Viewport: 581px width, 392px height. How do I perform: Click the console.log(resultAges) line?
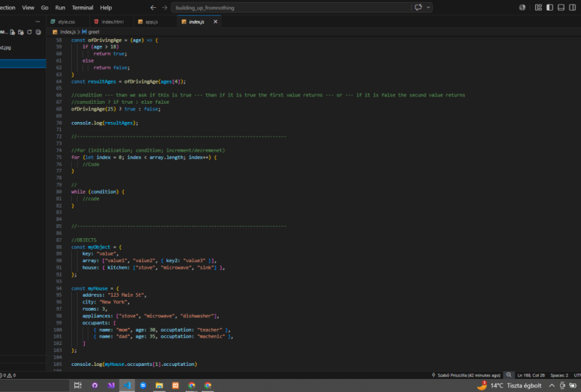click(105, 123)
